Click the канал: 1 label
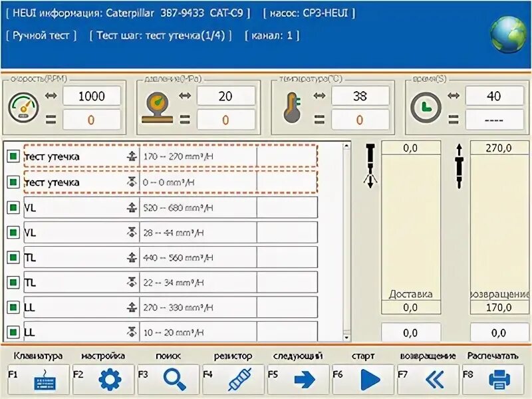The image size is (532, 399). (272, 35)
